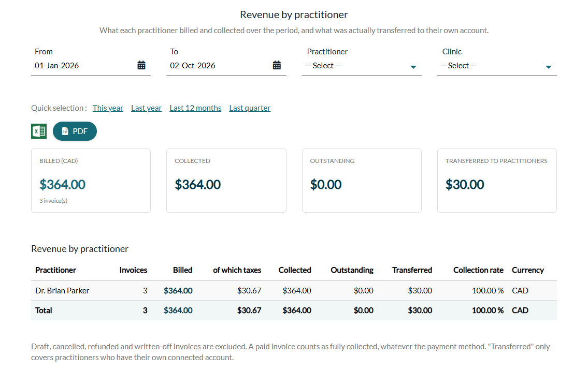Image resolution: width=588 pixels, height=371 pixels.
Task: Open the Clinic dropdown
Action: click(x=497, y=66)
